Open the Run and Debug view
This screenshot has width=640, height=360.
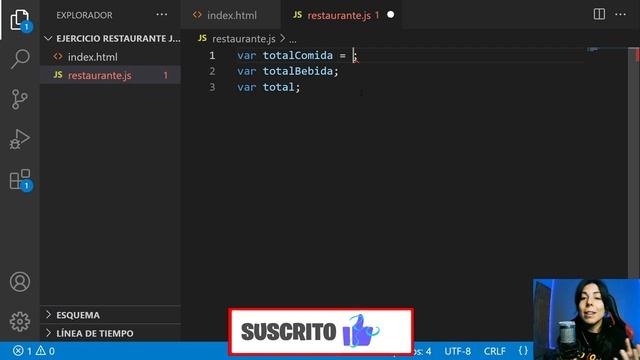pyautogui.click(x=20, y=139)
